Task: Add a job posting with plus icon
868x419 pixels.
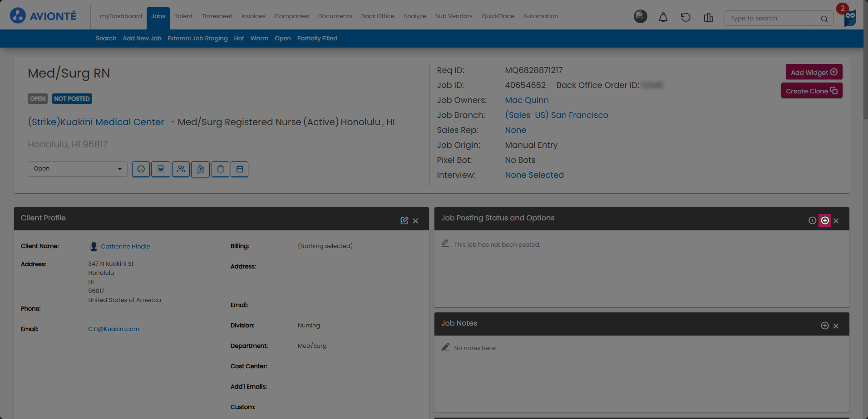Action: [825, 220]
